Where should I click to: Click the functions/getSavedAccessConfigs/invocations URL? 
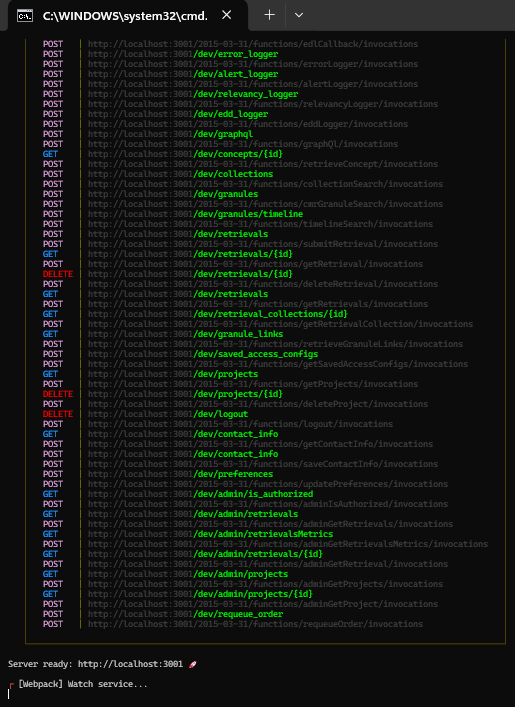[278, 364]
